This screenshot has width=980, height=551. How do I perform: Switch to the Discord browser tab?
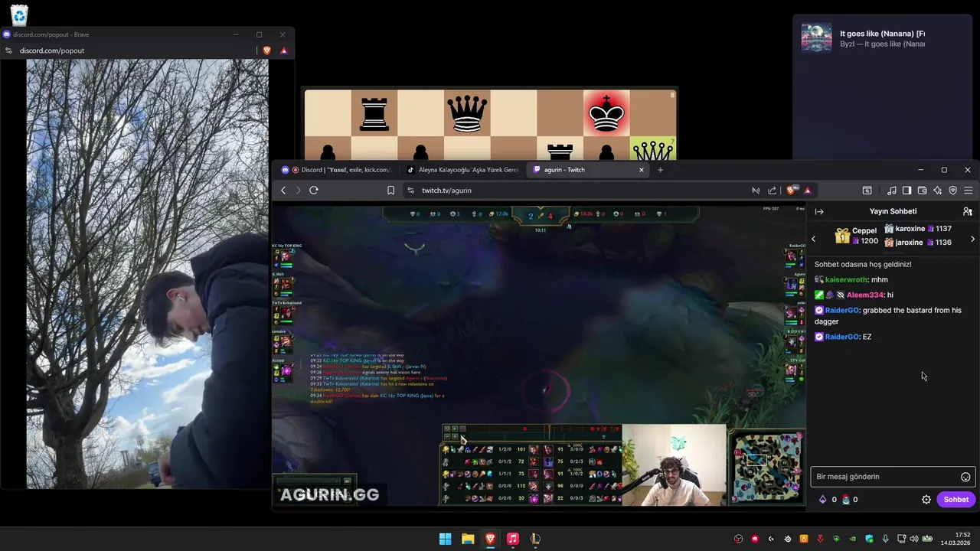click(x=336, y=170)
